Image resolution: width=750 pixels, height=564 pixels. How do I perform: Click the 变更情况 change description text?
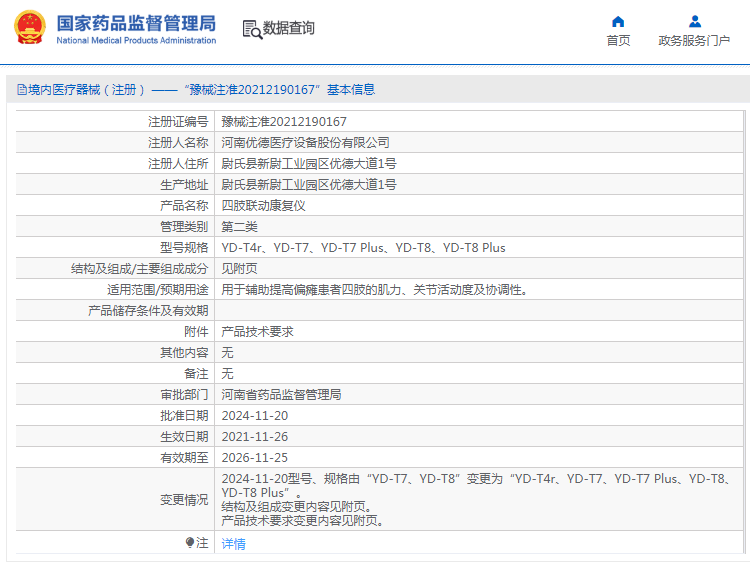tap(476, 499)
